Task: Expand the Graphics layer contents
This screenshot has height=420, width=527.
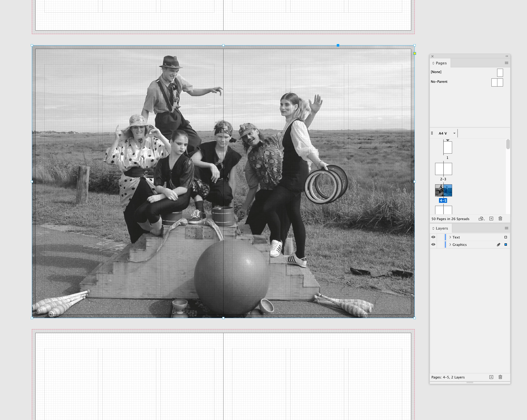Action: 450,245
